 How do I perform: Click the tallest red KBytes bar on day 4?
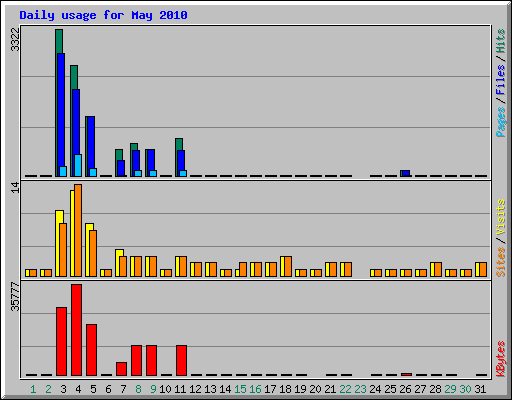click(76, 330)
